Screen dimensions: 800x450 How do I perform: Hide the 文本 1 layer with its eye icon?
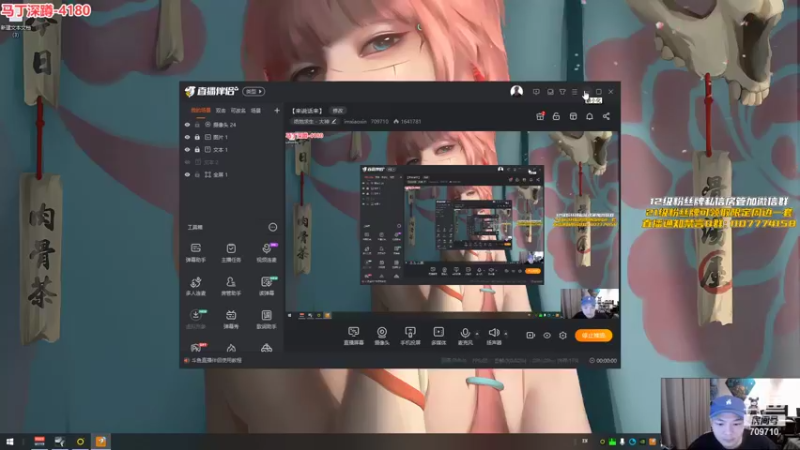pos(187,149)
